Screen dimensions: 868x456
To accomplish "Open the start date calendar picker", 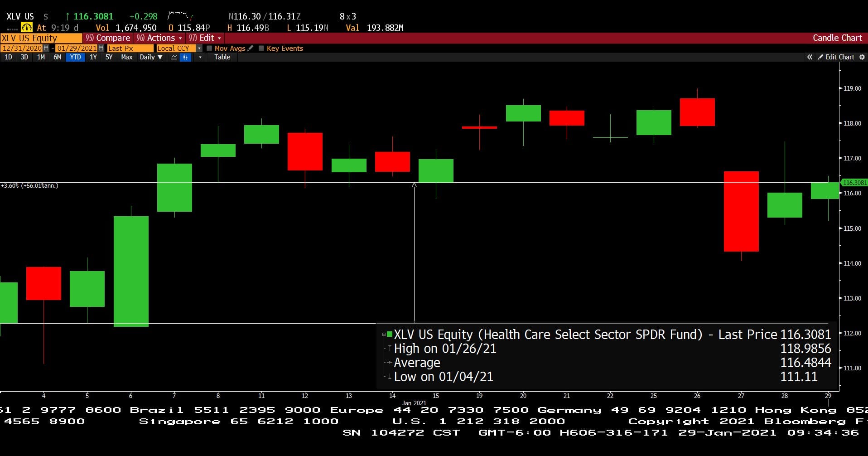I will pyautogui.click(x=46, y=48).
